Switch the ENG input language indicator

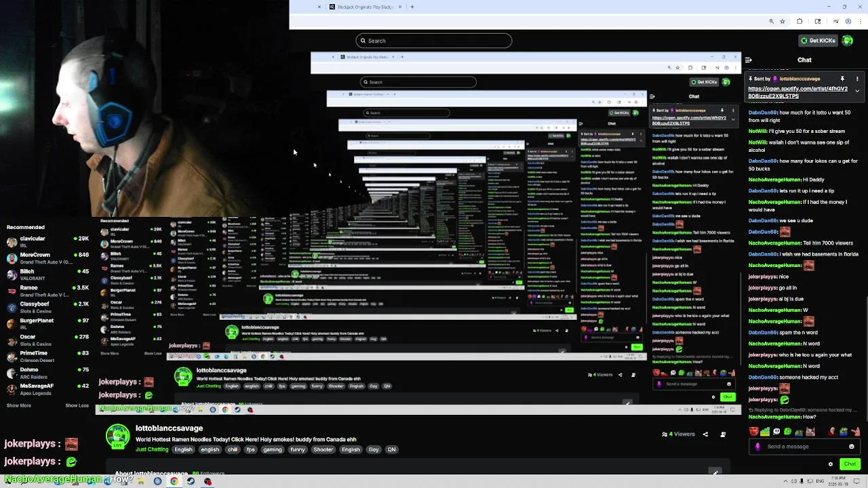818,482
